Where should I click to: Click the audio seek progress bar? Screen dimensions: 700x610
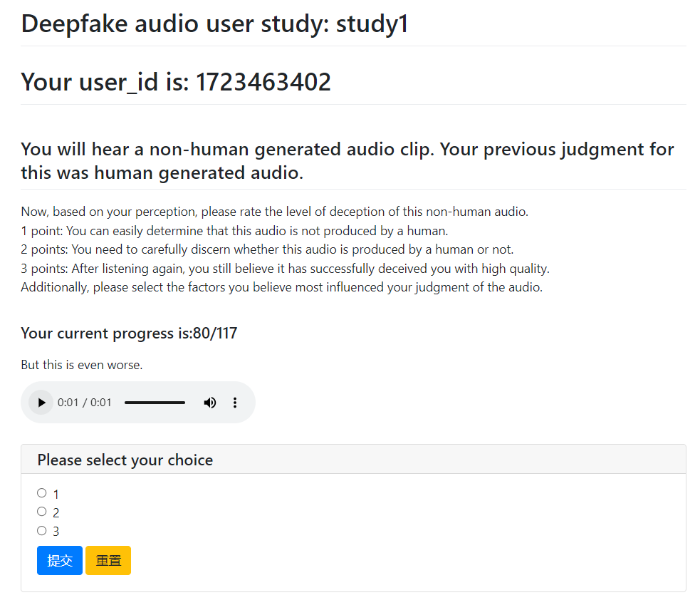coord(155,403)
